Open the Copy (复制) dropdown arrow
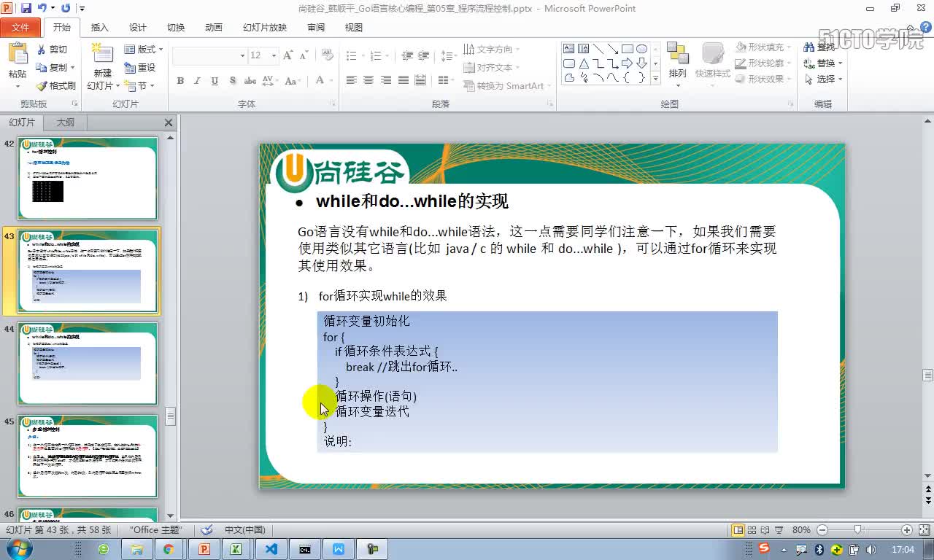Image resolution: width=934 pixels, height=560 pixels. [74, 68]
